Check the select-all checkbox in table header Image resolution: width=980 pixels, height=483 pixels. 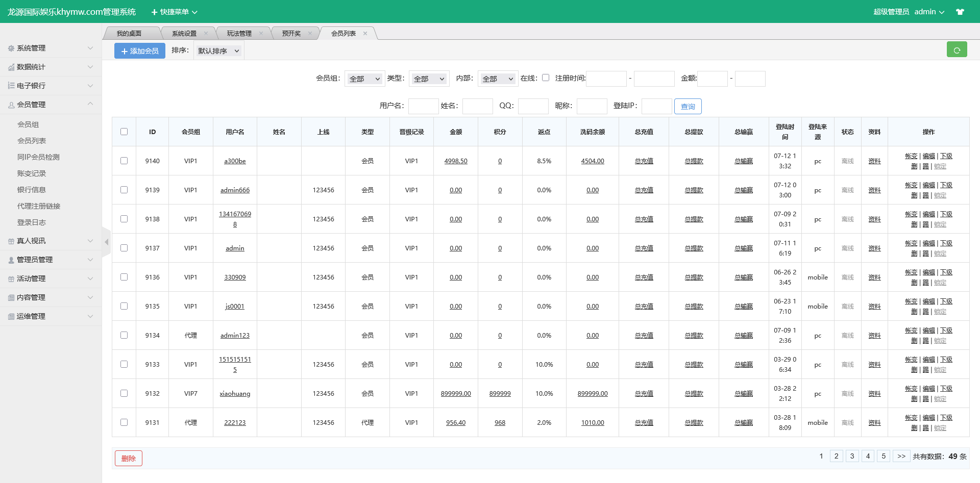(124, 132)
